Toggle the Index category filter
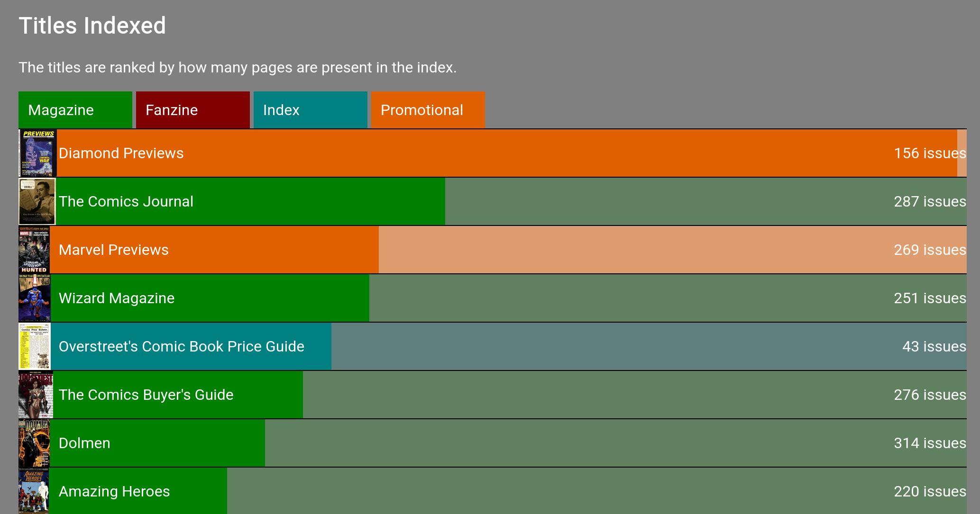Image resolution: width=980 pixels, height=514 pixels. click(311, 110)
